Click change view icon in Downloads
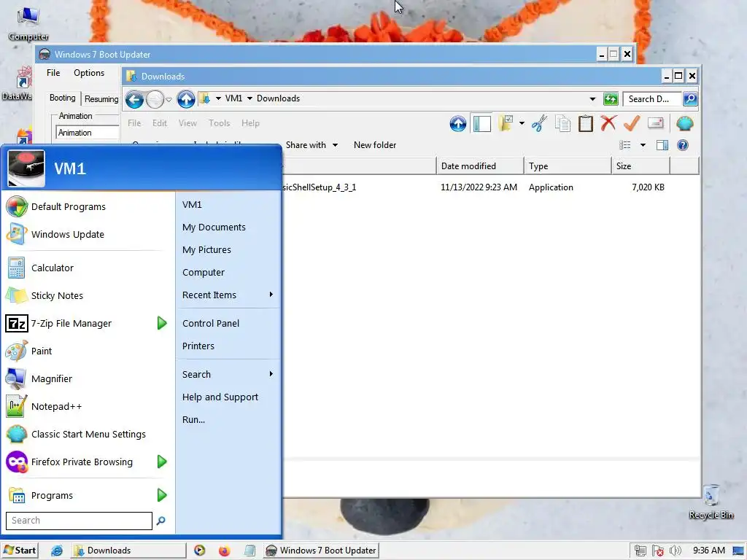The image size is (747, 560). click(x=625, y=145)
